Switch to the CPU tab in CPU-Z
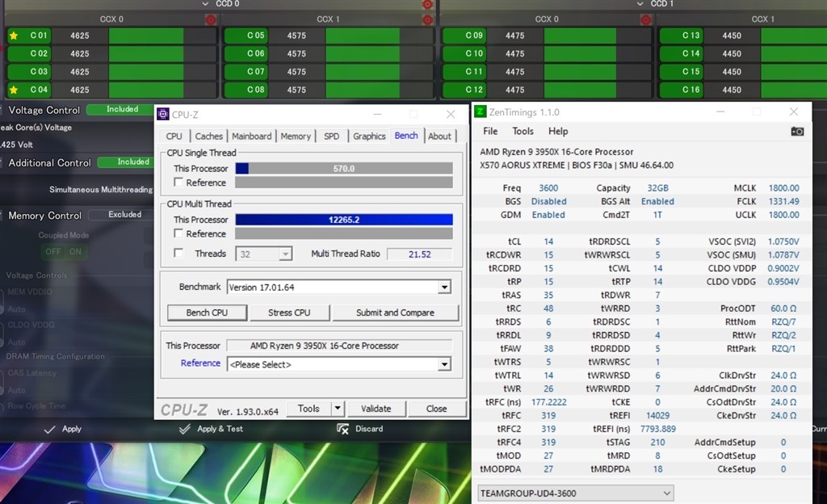Screen dimensions: 827x504 pos(174,136)
